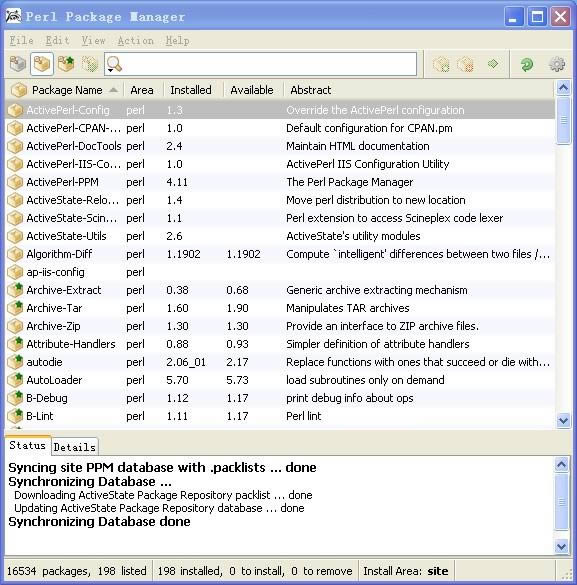Click the Attribute-Handlers upgradable icon
Viewport: 577px width, 585px height.
click(15, 344)
